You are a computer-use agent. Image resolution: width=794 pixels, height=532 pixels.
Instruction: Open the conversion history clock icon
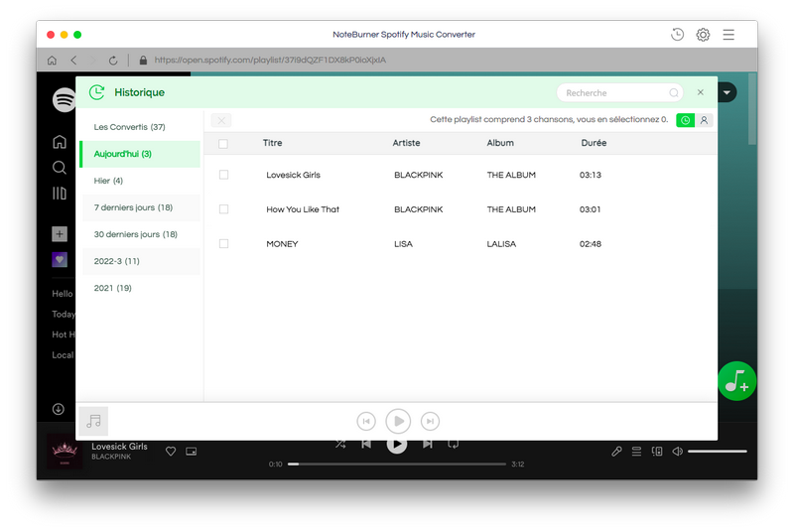(677, 35)
